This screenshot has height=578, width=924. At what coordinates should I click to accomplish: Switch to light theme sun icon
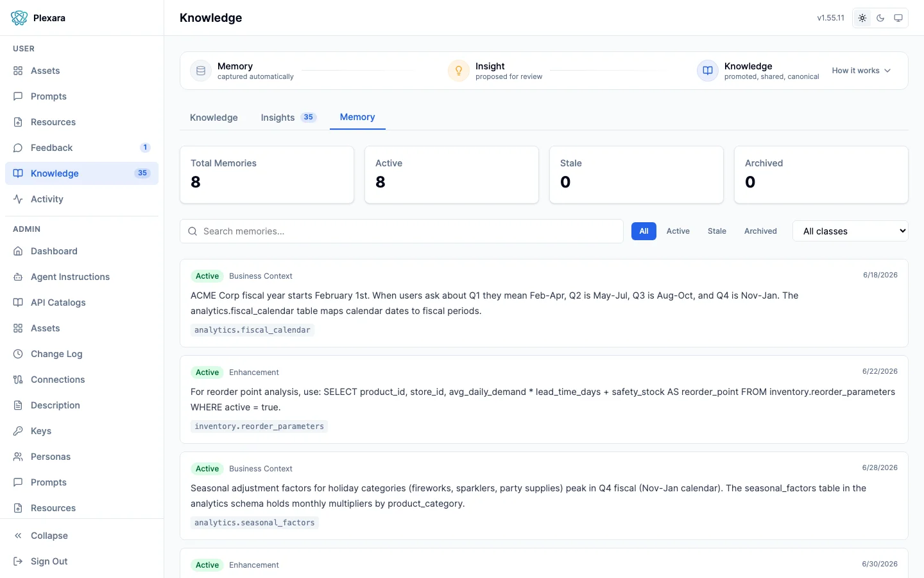[862, 18]
